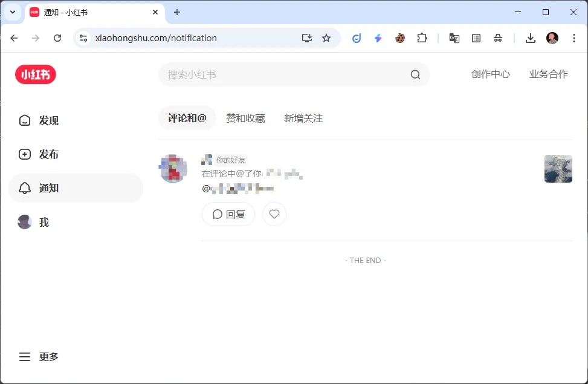Viewport: 588px width, 384px height.
Task: Click the 小红书 red logo
Action: click(x=36, y=74)
